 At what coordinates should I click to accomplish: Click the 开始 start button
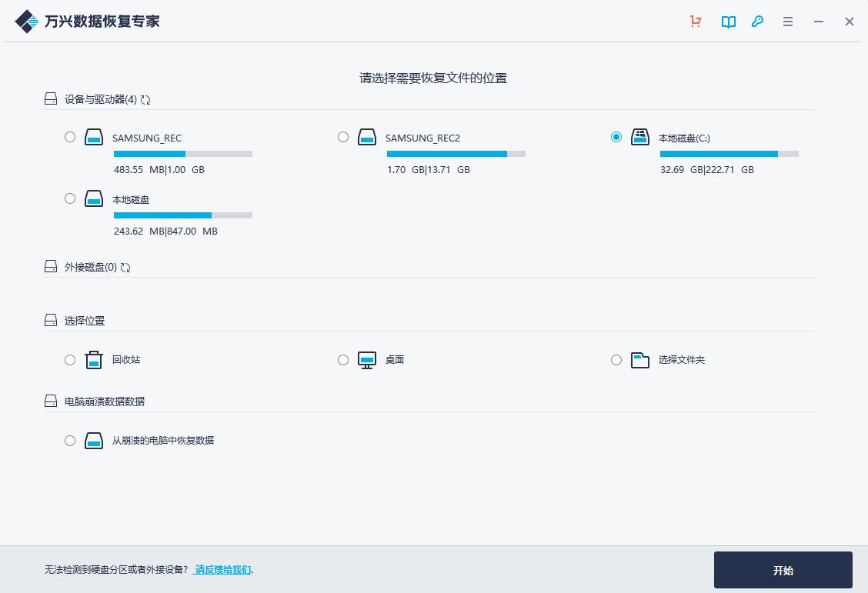tap(783, 570)
